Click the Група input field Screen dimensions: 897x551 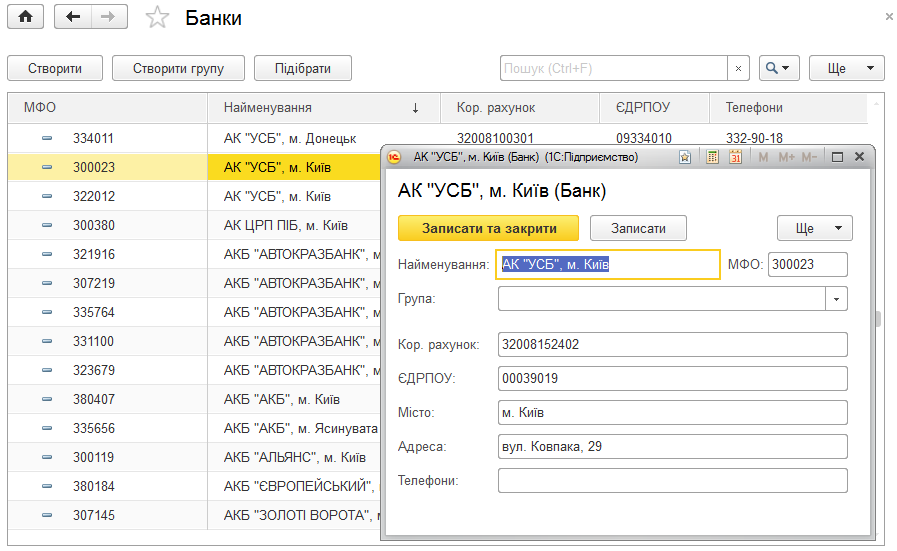point(662,299)
